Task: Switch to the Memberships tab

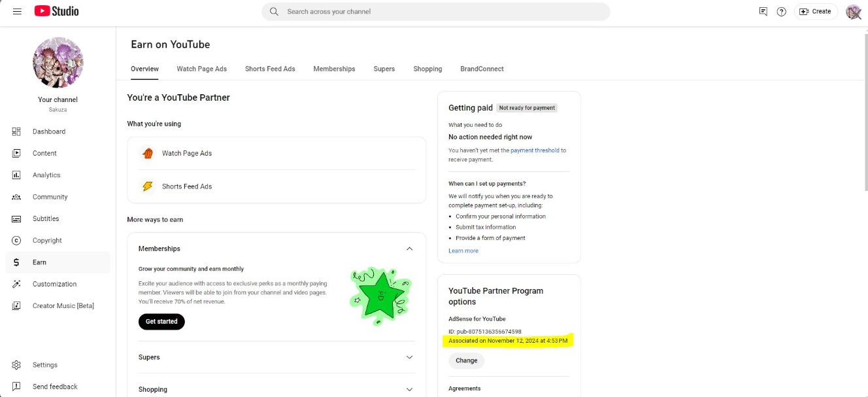Action: [334, 69]
